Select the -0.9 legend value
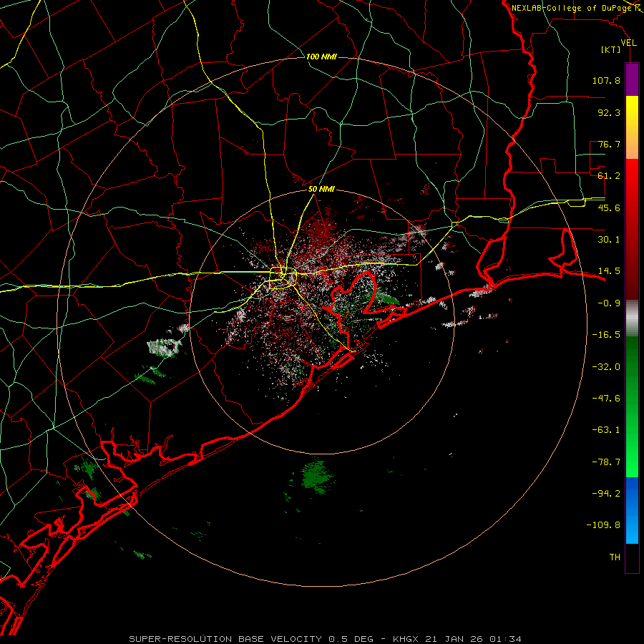This screenshot has height=644, width=644. 609,303
